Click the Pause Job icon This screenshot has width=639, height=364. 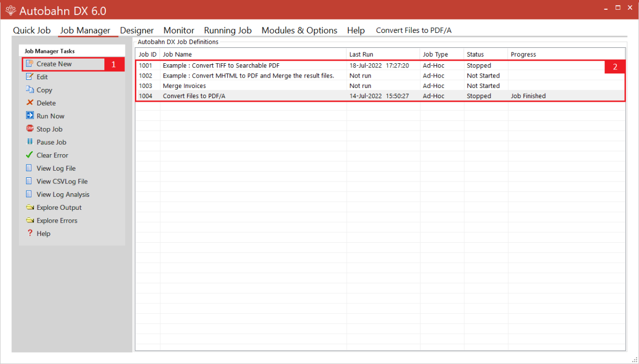[x=30, y=142]
